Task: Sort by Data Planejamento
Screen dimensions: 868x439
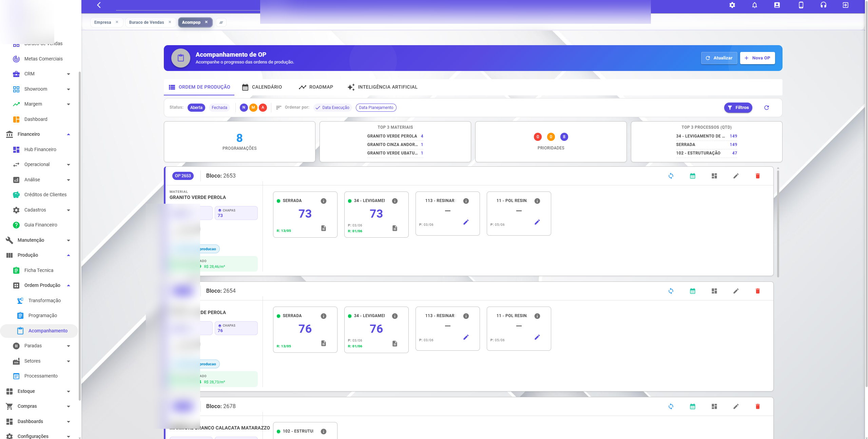Action: coord(376,108)
